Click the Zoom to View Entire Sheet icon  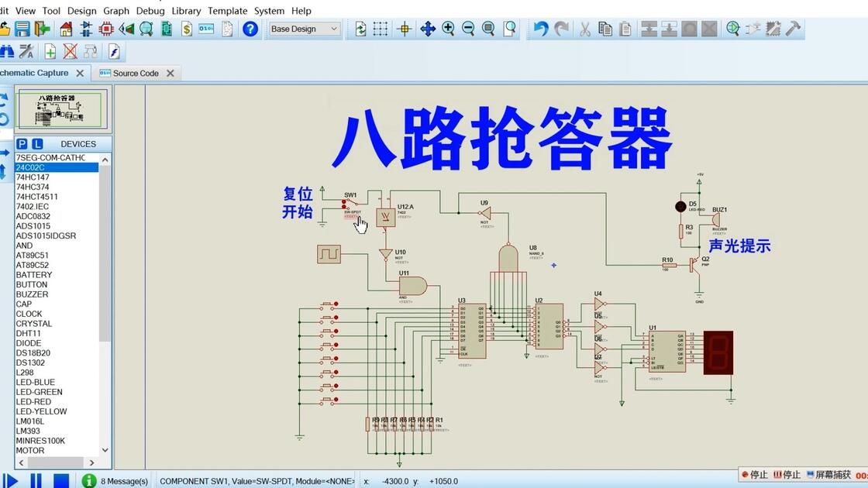[x=488, y=29]
